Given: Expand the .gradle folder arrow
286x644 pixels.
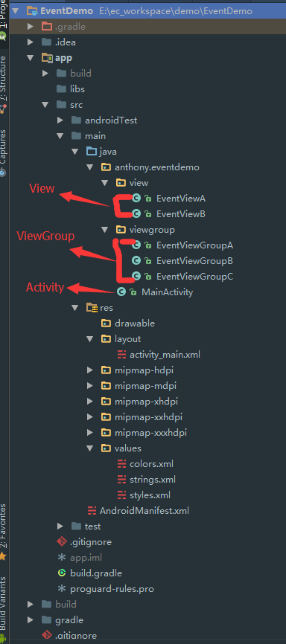Looking at the screenshot, I should pyautogui.click(x=30, y=27).
